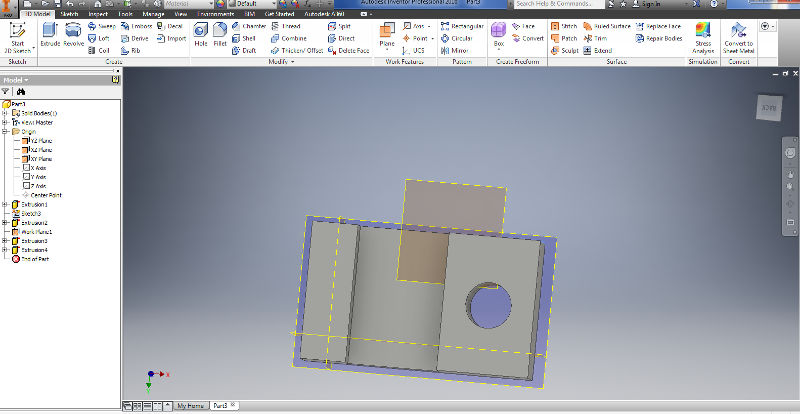Select the Rib tool
This screenshot has height=414, width=800.
[131, 51]
